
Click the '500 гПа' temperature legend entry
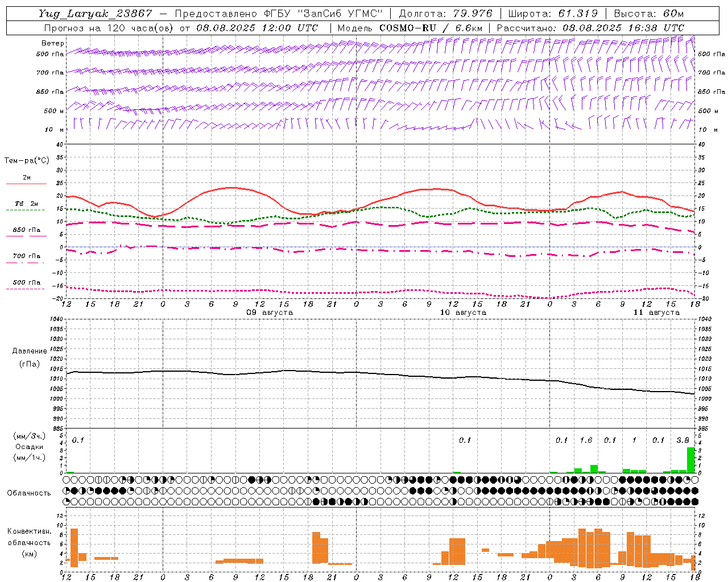point(27,282)
